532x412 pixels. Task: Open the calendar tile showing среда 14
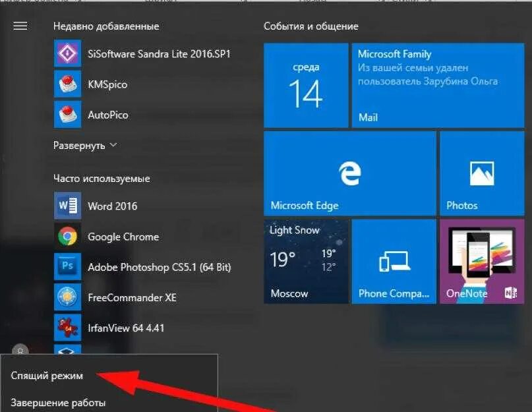point(305,84)
